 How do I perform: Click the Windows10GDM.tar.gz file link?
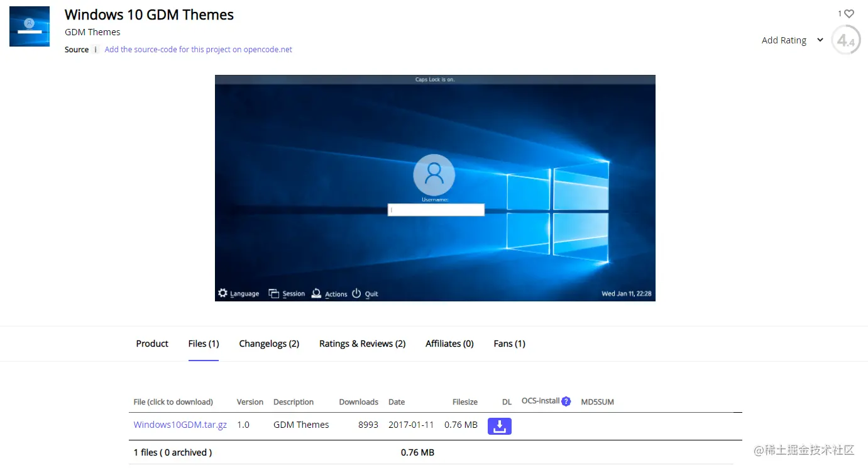coord(180,425)
